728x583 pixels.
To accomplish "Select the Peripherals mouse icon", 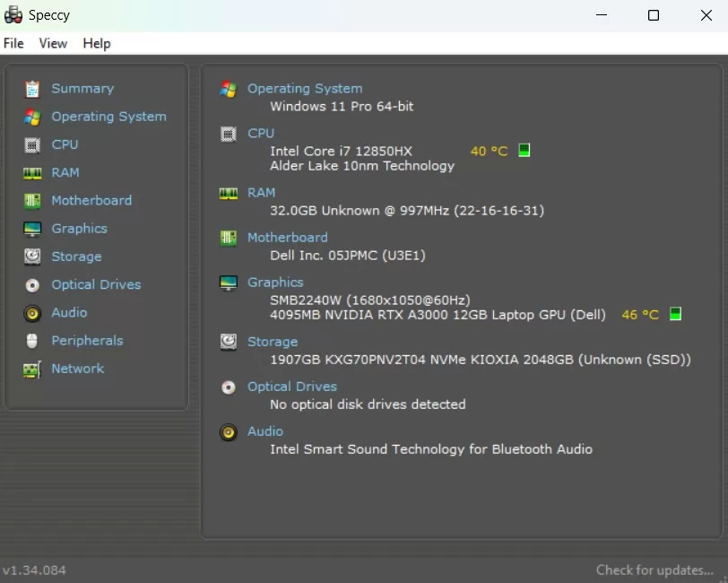I will 31,341.
